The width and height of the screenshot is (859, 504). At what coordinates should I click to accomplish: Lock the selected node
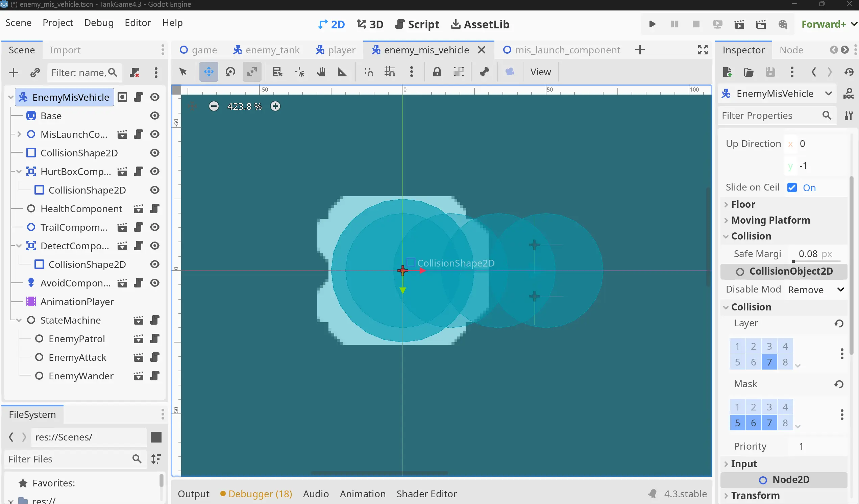click(x=437, y=72)
